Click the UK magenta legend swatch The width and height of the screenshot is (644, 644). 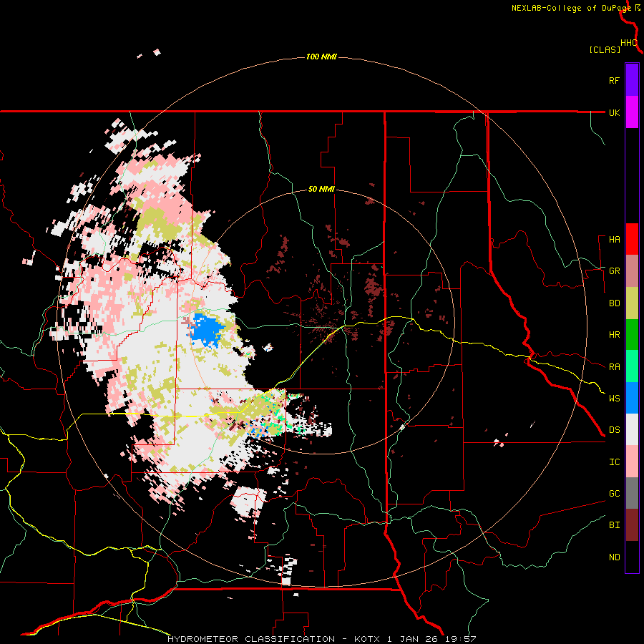coord(632,112)
